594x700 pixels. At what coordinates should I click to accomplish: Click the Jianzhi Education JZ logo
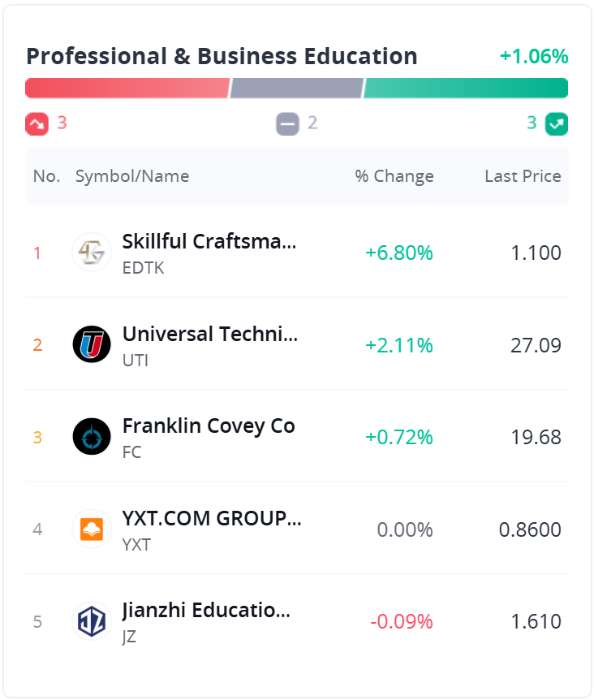(x=92, y=622)
